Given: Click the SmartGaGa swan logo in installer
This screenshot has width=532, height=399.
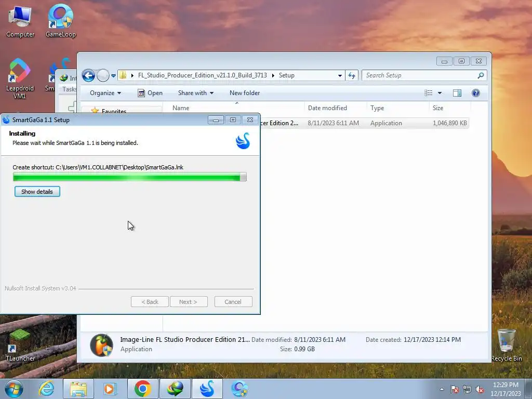Looking at the screenshot, I should 243,140.
